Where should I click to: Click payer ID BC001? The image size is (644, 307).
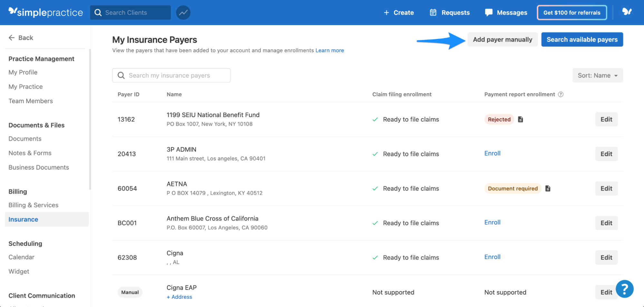[127, 223]
